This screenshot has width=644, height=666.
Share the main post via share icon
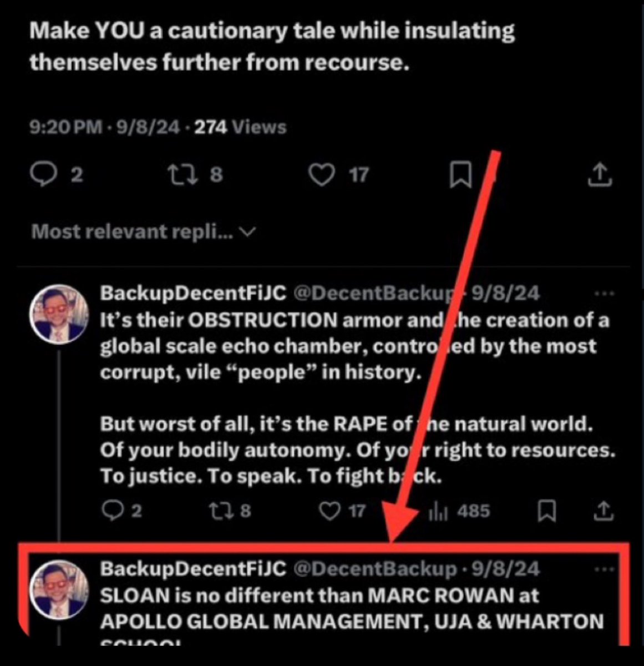tap(600, 175)
